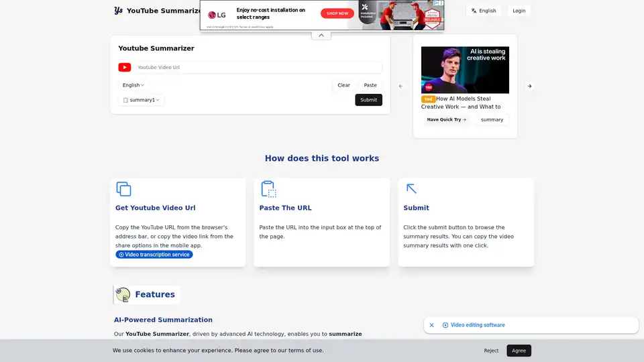Click the Youtube Video Url input field
The height and width of the screenshot is (362, 644).
[x=258, y=67]
